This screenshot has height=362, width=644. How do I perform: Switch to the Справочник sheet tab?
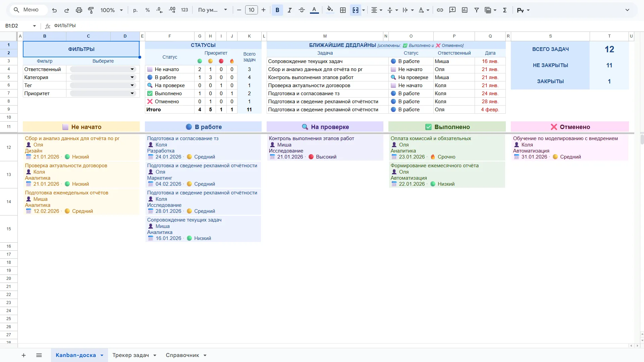[186, 355]
